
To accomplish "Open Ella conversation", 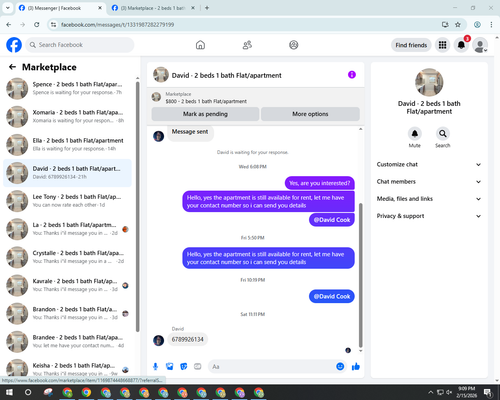I will (x=68, y=145).
